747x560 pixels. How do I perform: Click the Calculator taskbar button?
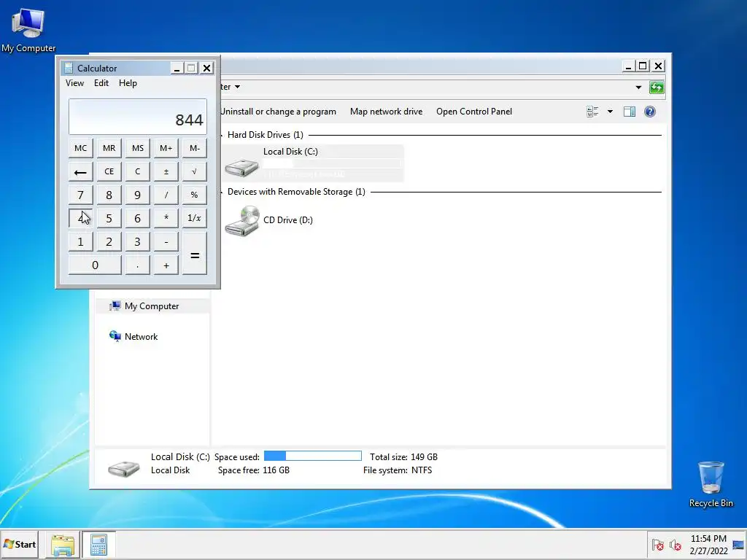[98, 544]
